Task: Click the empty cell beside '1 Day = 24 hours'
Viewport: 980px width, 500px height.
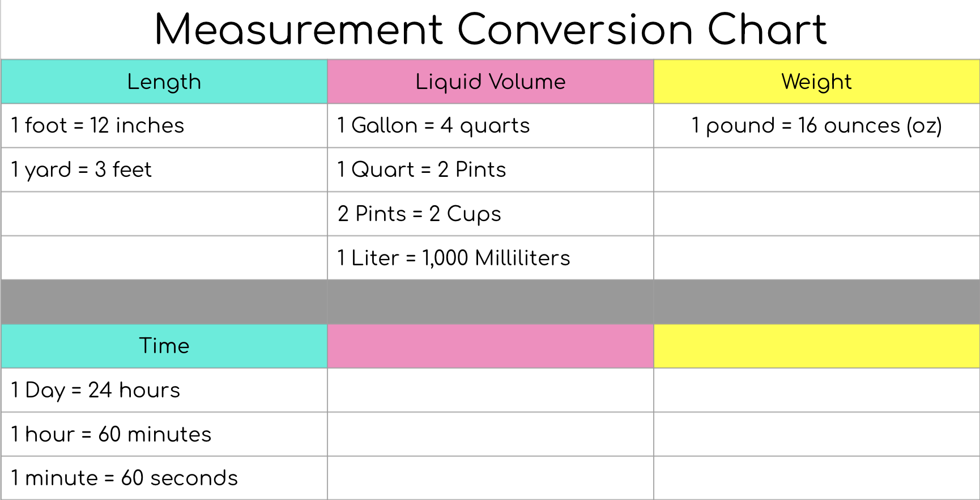Action: pos(491,390)
